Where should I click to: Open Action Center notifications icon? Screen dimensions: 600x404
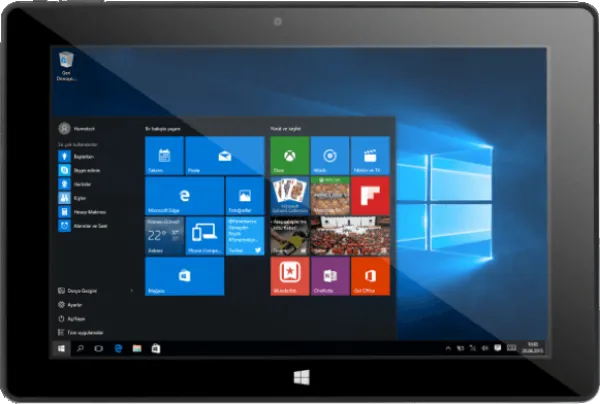[x=497, y=348]
